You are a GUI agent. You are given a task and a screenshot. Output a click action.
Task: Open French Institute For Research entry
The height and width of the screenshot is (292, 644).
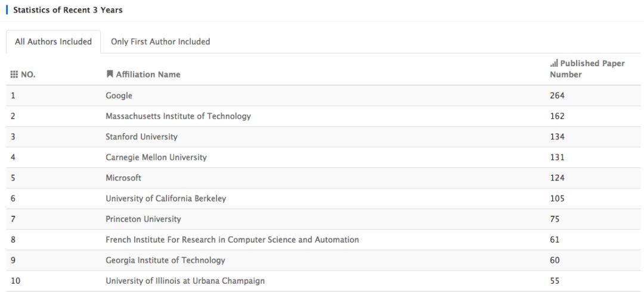coord(232,240)
